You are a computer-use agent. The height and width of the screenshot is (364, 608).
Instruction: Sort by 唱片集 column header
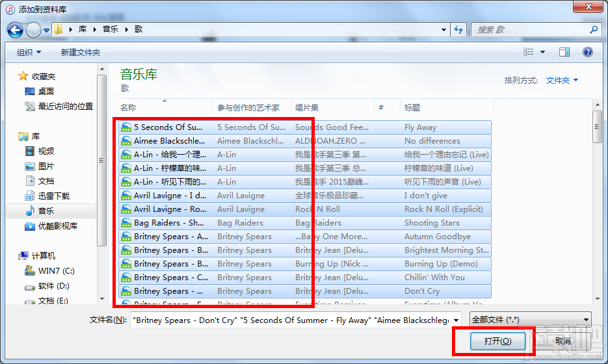(x=332, y=107)
